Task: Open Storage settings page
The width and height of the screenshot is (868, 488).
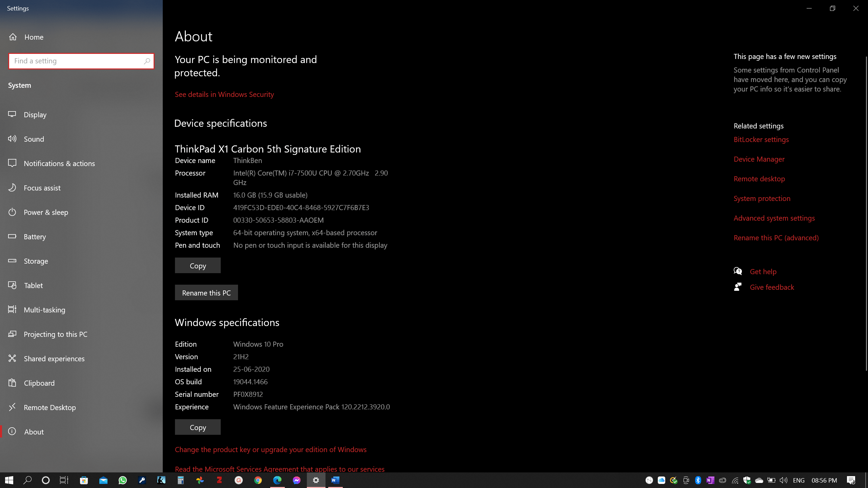Action: point(36,261)
